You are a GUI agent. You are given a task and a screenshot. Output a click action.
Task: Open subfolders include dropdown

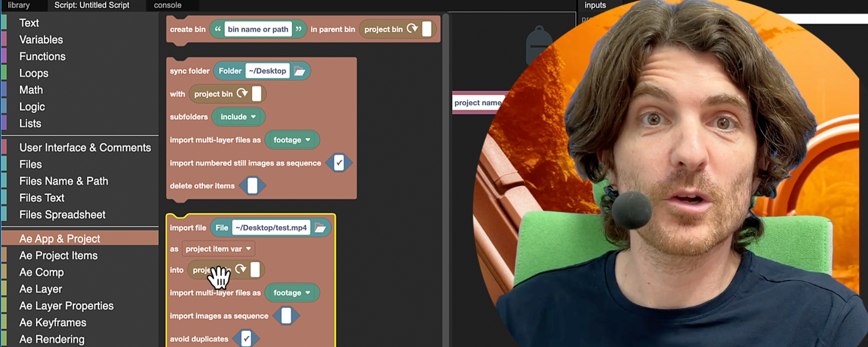[x=238, y=117]
